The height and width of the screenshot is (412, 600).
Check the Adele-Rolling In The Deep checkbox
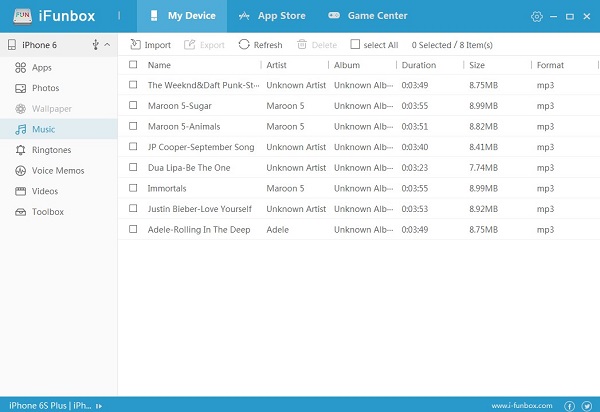(x=133, y=229)
